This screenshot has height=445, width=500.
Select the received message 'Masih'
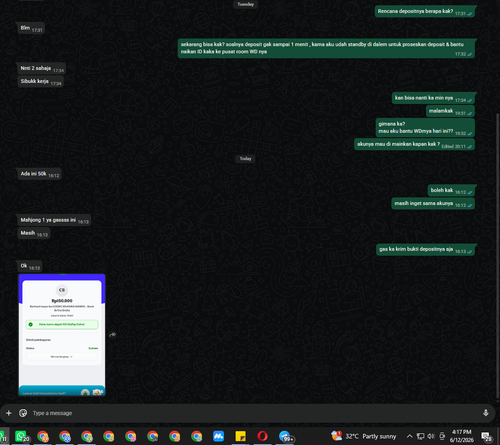(34, 233)
